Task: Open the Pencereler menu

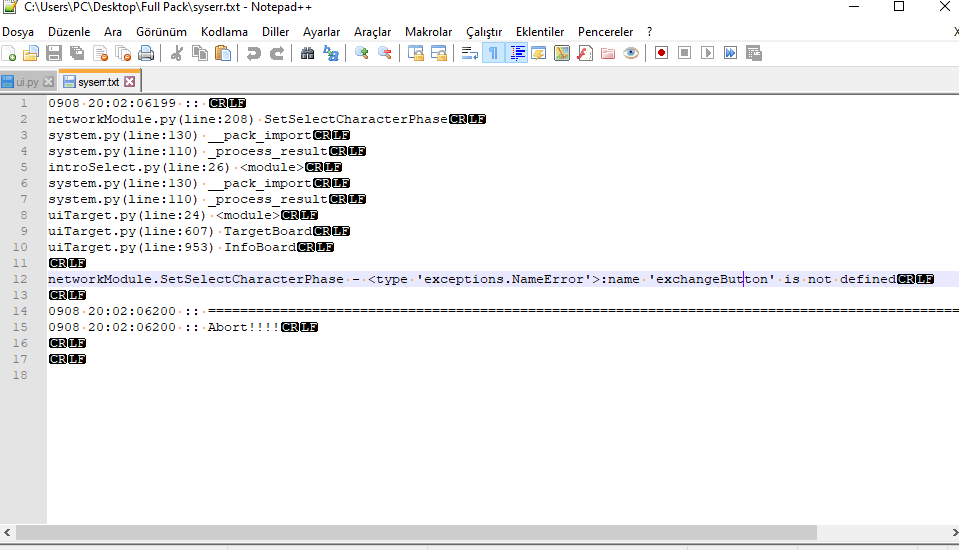Action: tap(605, 32)
